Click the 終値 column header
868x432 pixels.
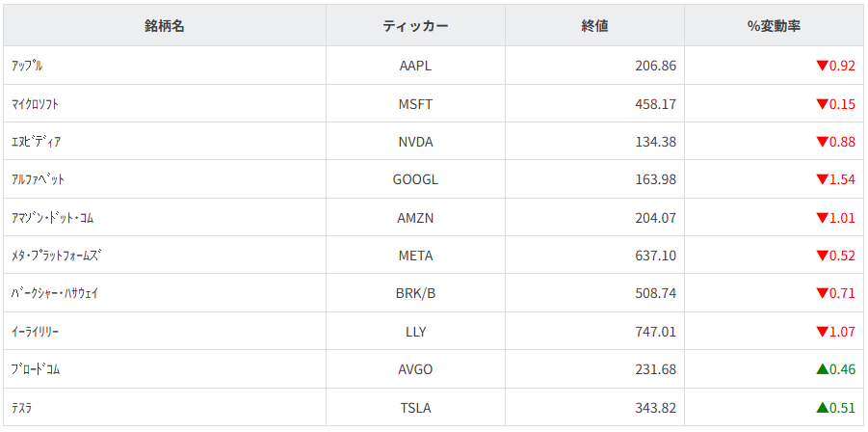594,26
